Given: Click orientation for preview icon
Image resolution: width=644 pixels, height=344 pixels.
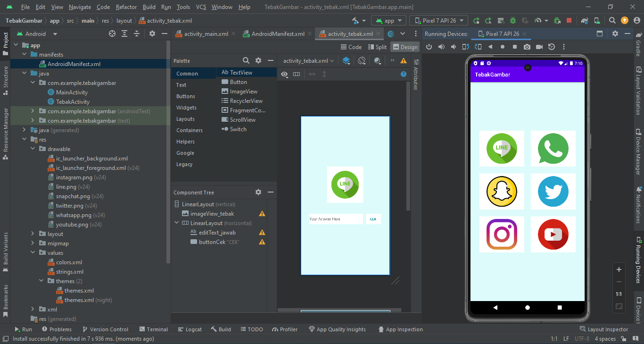Looking at the screenshot, I should click(362, 60).
